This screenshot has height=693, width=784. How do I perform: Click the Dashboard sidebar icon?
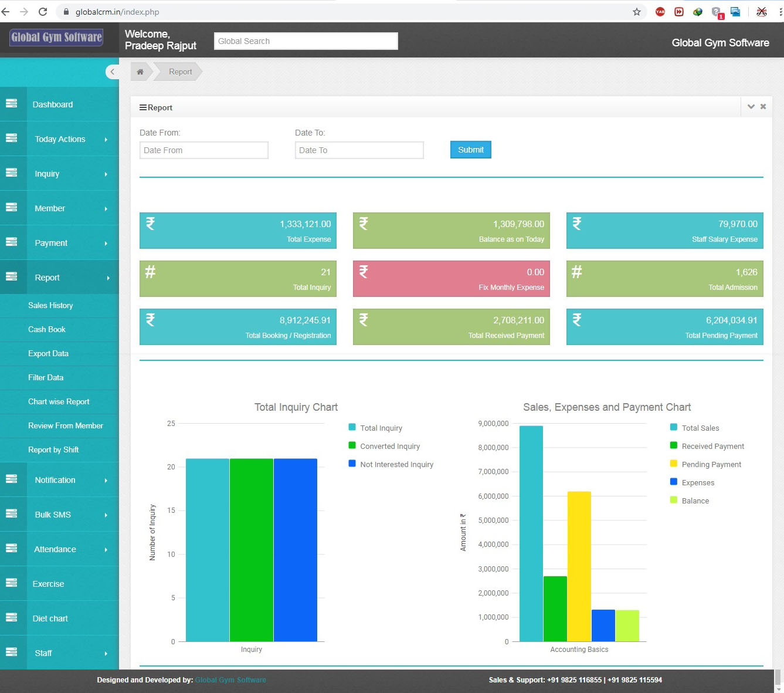point(12,104)
